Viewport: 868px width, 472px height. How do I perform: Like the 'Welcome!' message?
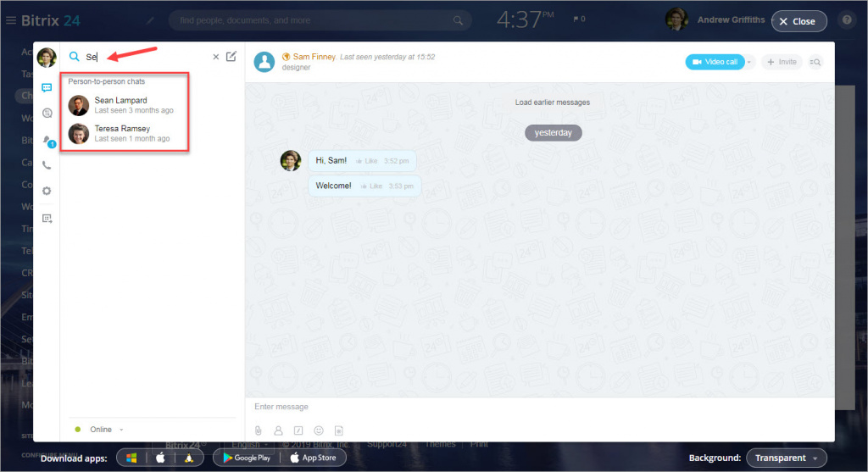pos(371,186)
